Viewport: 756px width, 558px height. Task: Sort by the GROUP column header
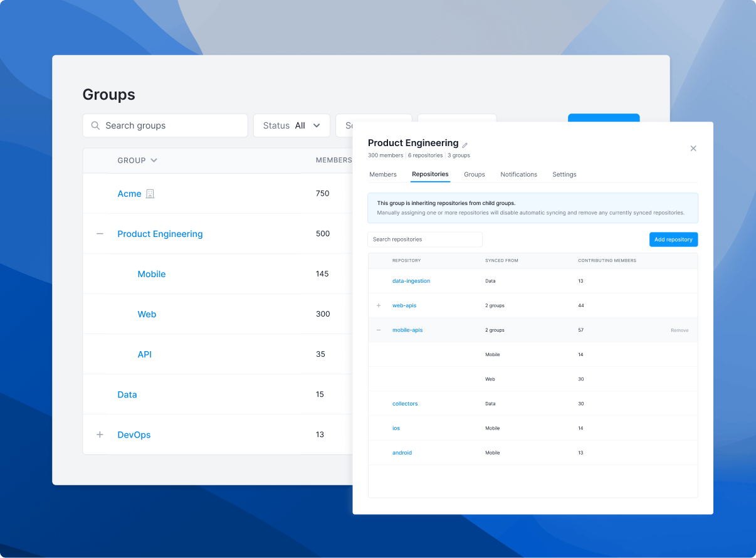(137, 161)
